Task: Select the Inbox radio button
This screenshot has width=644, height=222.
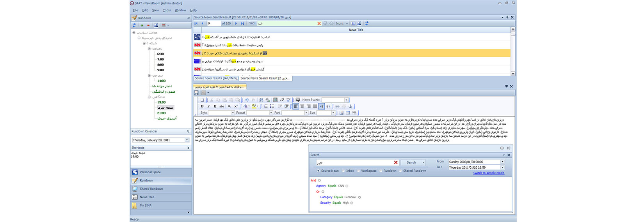Action: coord(344,171)
